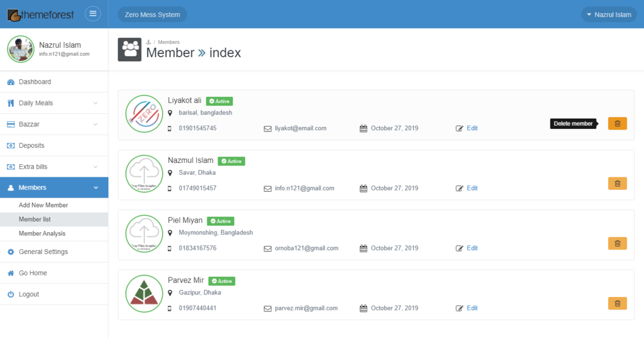Click the Logout power icon

coord(11,294)
